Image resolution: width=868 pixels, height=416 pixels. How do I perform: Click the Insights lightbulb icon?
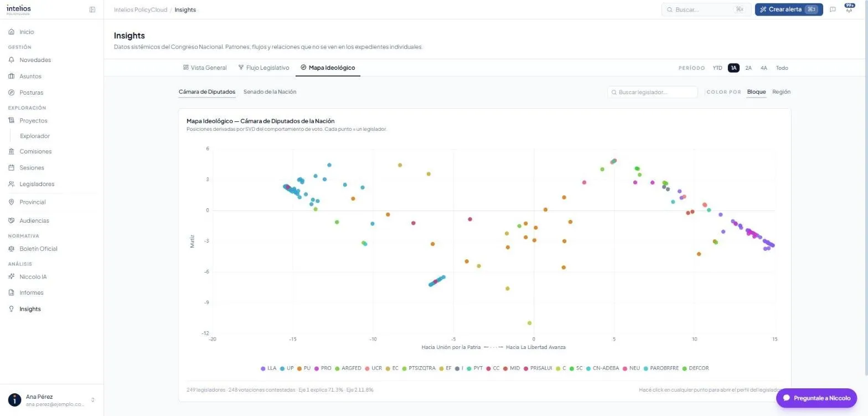(x=12, y=309)
